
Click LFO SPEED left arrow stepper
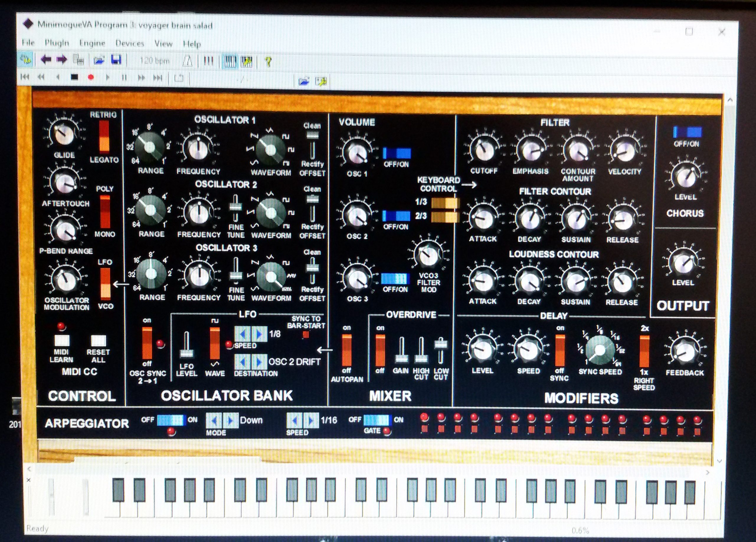[x=243, y=334]
